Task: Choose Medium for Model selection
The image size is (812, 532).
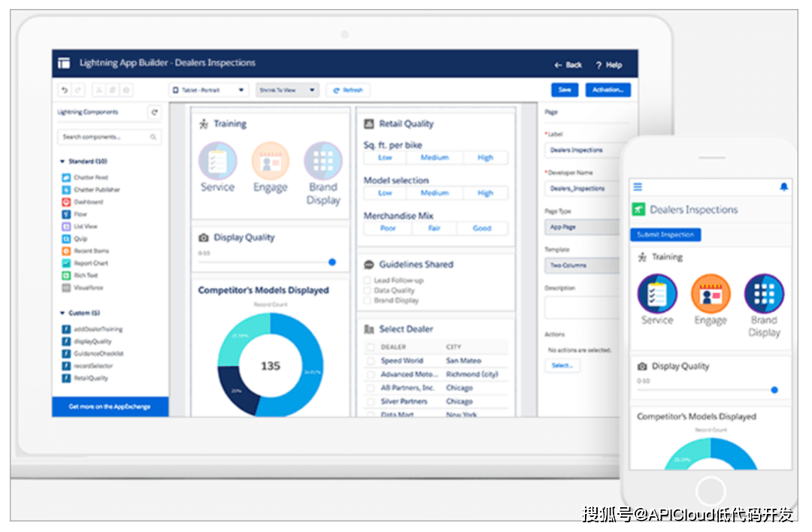Action: click(435, 193)
